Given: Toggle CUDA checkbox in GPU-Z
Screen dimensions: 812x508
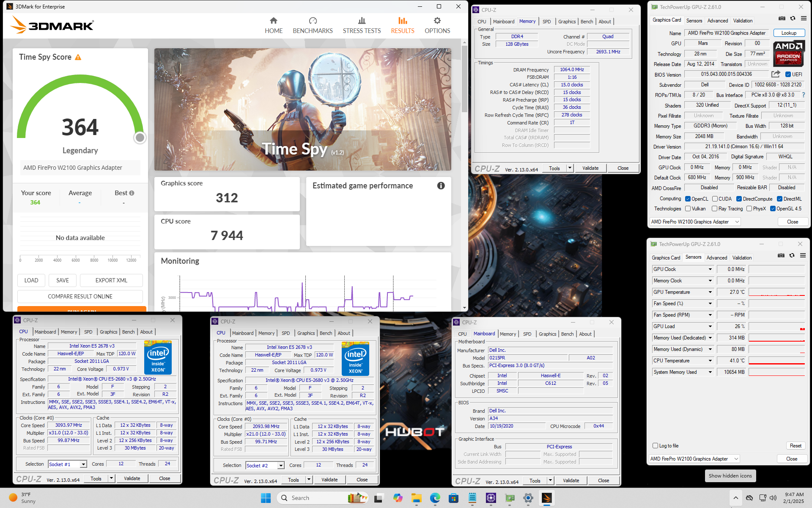Looking at the screenshot, I should (x=715, y=199).
